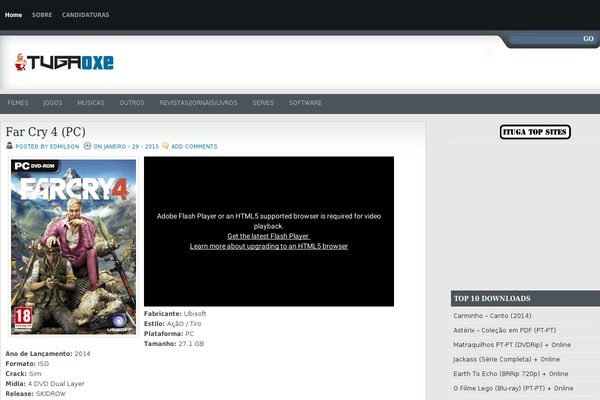The height and width of the screenshot is (400, 600).
Task: Open the CANDIDATURAS page link
Action: click(x=85, y=15)
